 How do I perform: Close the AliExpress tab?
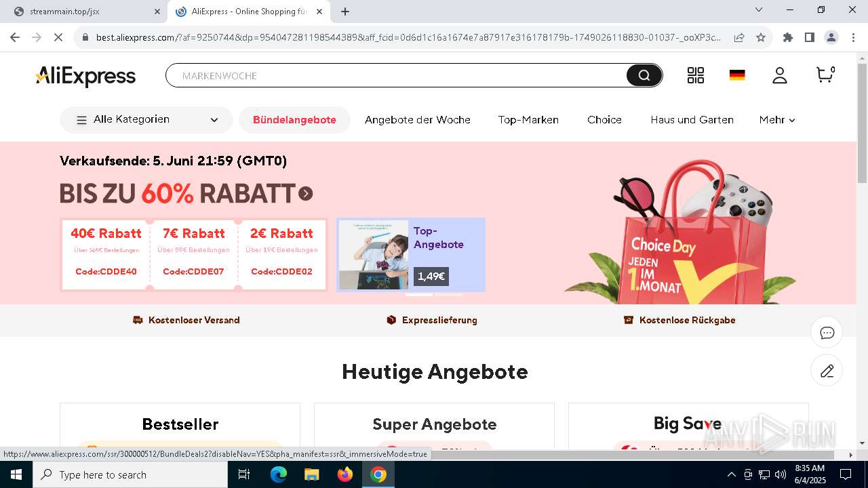tap(319, 12)
